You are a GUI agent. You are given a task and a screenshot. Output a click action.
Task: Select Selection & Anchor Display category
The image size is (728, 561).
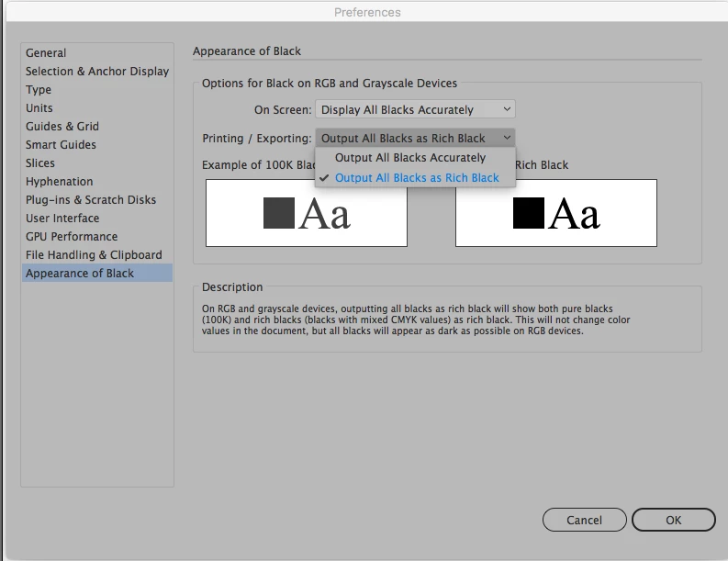[97, 71]
